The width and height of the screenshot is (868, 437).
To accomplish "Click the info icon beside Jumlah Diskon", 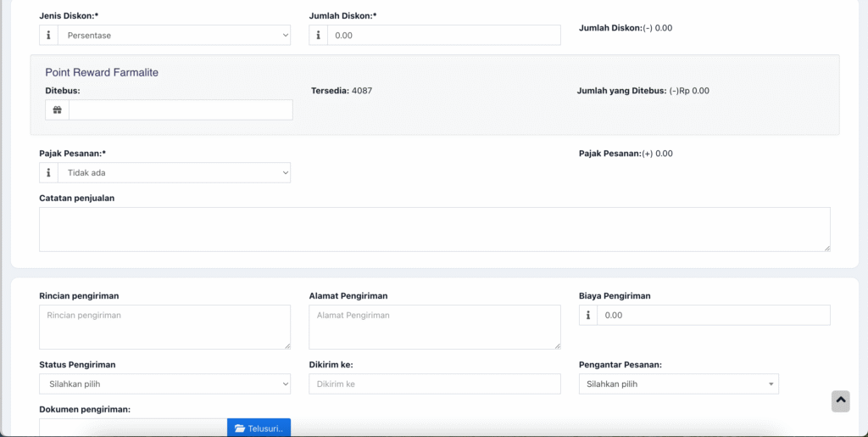I will point(319,36).
